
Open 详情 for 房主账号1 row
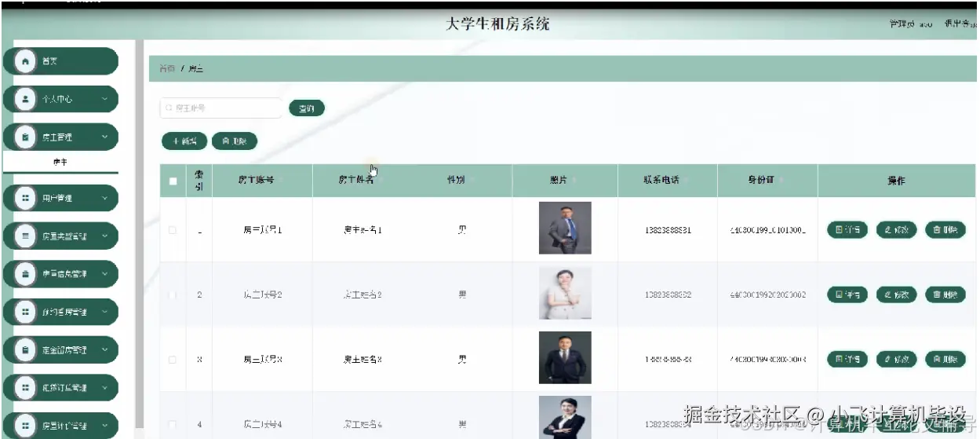pyautogui.click(x=847, y=230)
